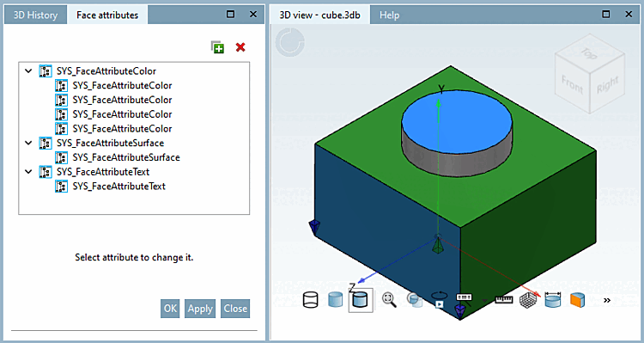
Task: Open the 3D view - cube.3db tab
Action: tap(320, 15)
